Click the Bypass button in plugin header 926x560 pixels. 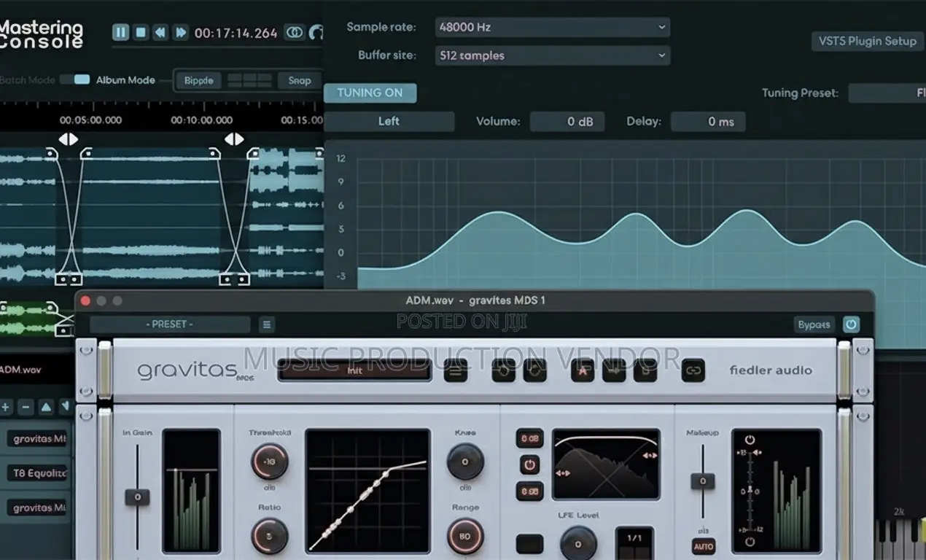[x=814, y=324]
